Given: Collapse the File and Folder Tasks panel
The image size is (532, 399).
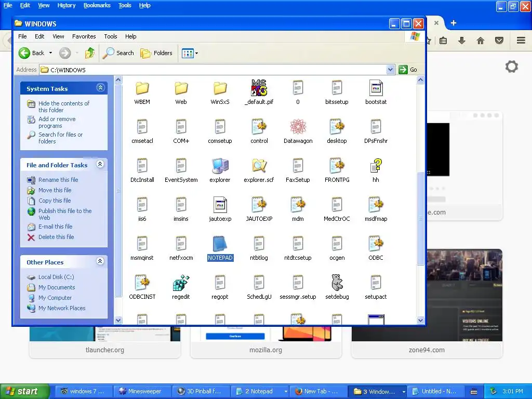Looking at the screenshot, I should pyautogui.click(x=100, y=164).
